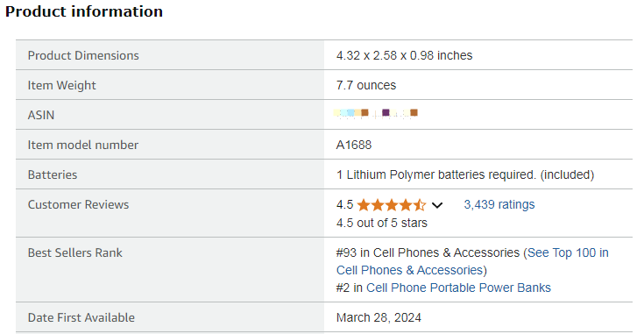644x334 pixels.
Task: Click the orange star rating icons
Action: [x=392, y=204]
